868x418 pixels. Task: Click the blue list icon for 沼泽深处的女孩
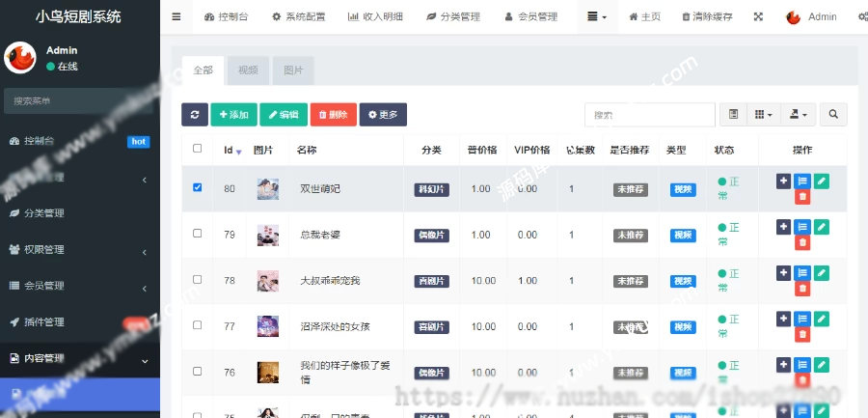pyautogui.click(x=802, y=319)
